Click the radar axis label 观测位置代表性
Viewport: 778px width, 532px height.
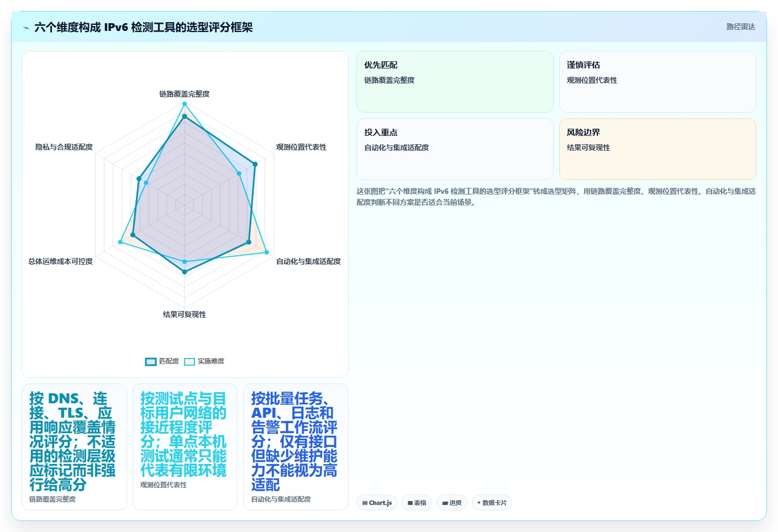tap(301, 147)
